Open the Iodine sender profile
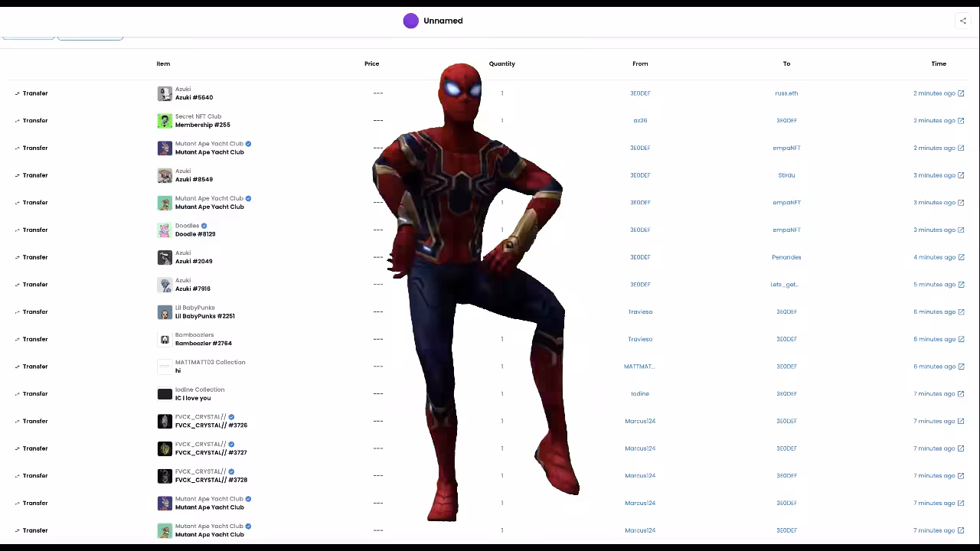This screenshot has width=980, height=551. [x=640, y=394]
